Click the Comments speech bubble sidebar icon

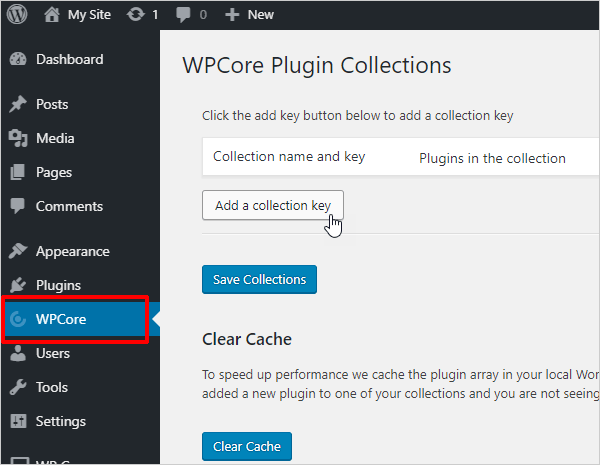[18, 206]
